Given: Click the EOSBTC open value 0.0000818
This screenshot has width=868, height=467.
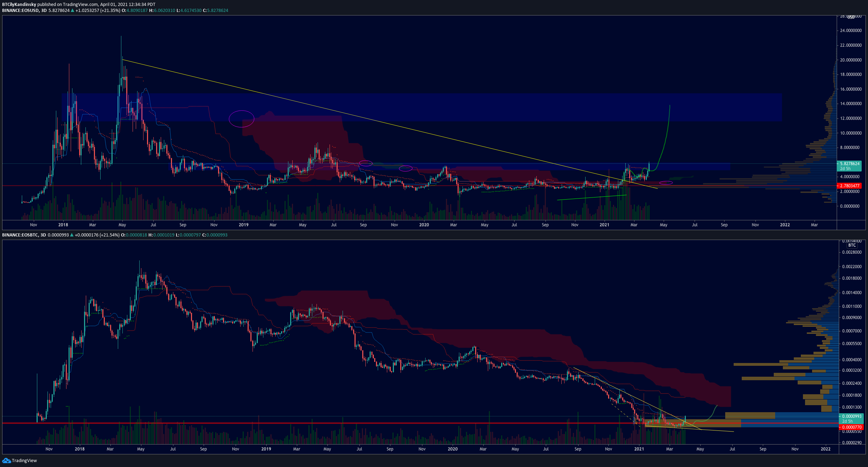Looking at the screenshot, I should point(136,235).
